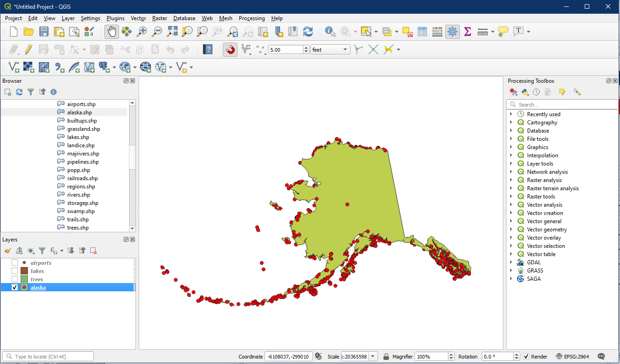Uncheck the alaska layer visibility
The image size is (620, 364).
[15, 288]
